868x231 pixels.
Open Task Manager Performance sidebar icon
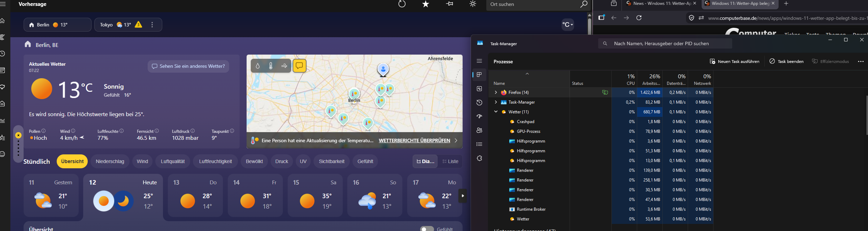(479, 89)
